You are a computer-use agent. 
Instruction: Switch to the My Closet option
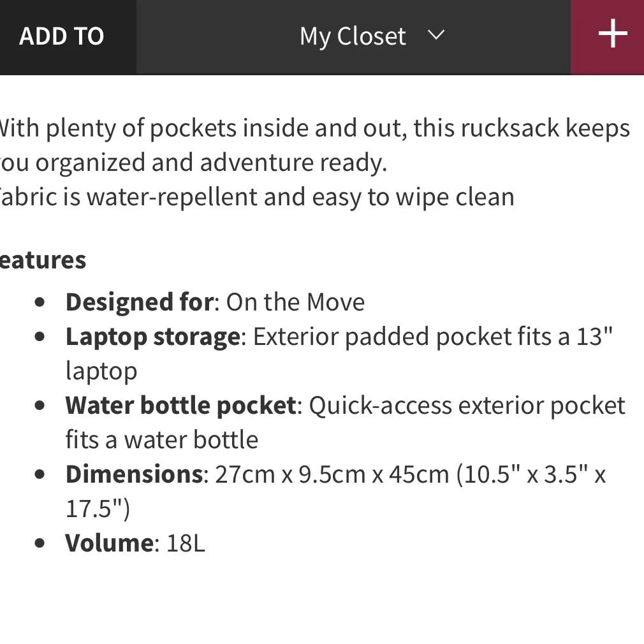(353, 36)
